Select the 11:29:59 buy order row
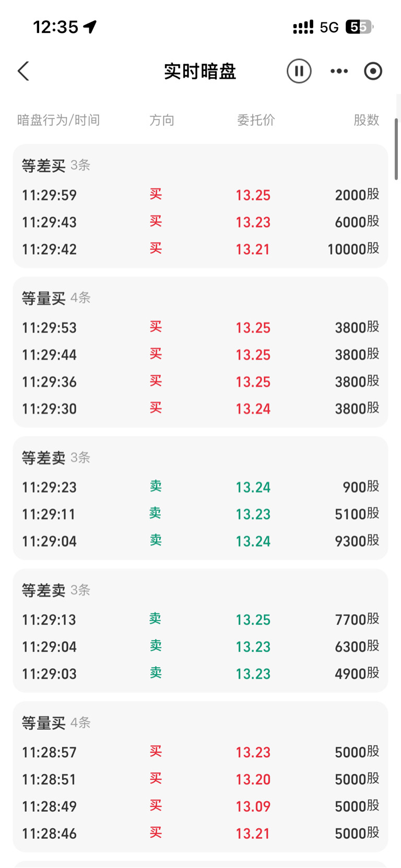This screenshot has height=868, width=401. coord(200,195)
